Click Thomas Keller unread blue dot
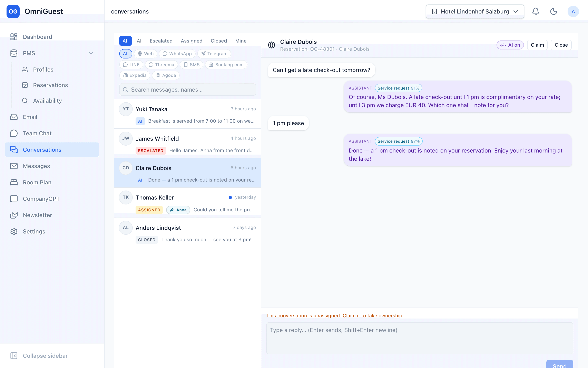The height and width of the screenshot is (368, 588). click(230, 197)
